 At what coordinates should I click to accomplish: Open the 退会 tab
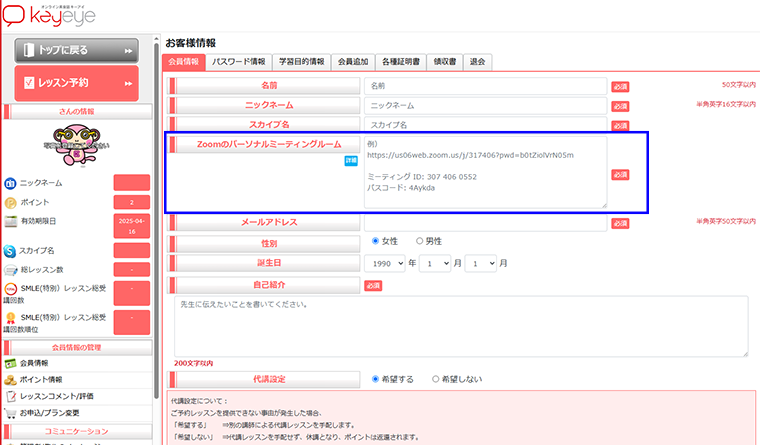pos(477,62)
